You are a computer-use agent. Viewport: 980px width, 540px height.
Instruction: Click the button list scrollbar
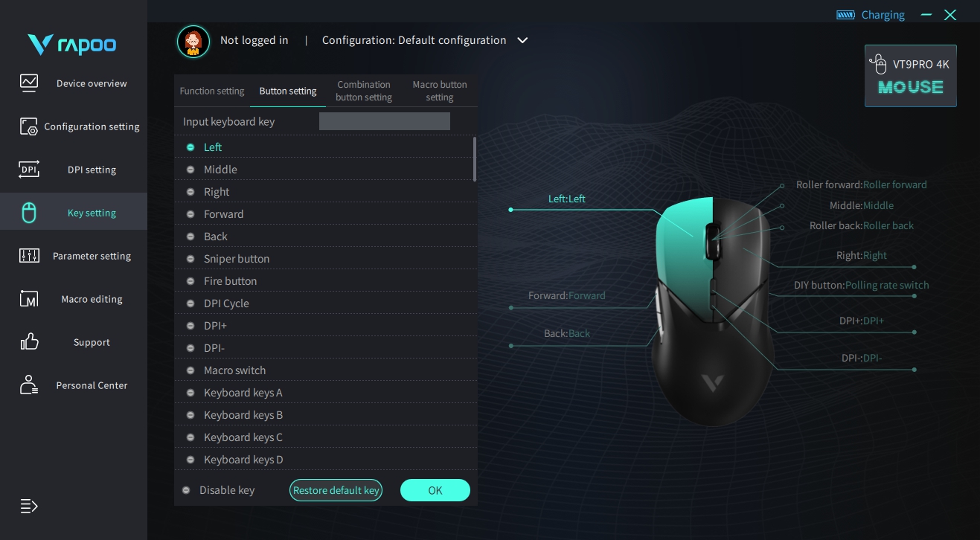(x=475, y=158)
